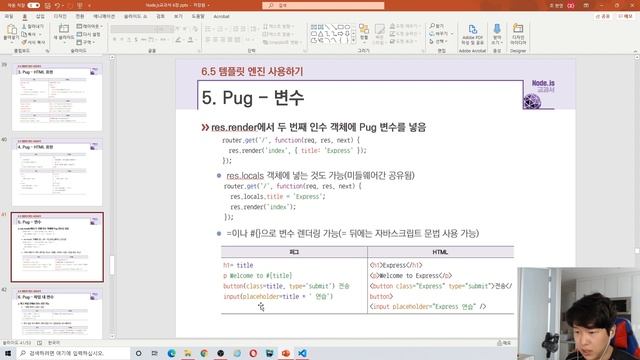Click the underlined 'res.locals' text on slide
This screenshot has width=640, height=360.
245,176
